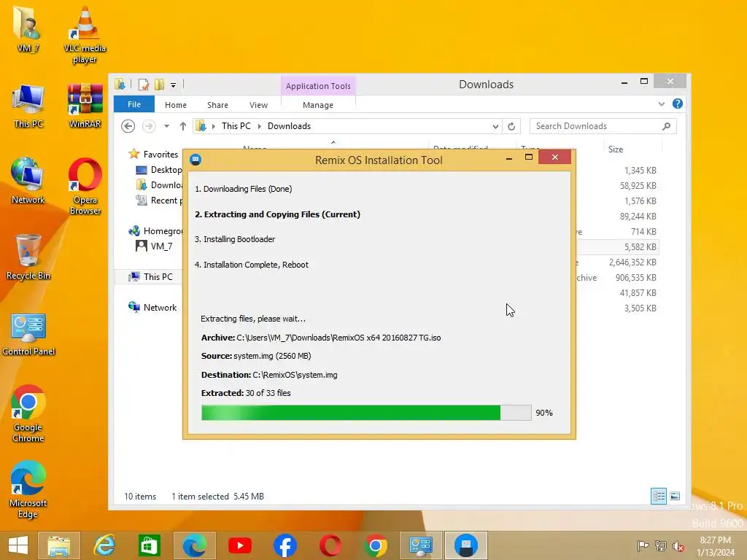Expand the Explorer ribbon chevron

pos(661,104)
